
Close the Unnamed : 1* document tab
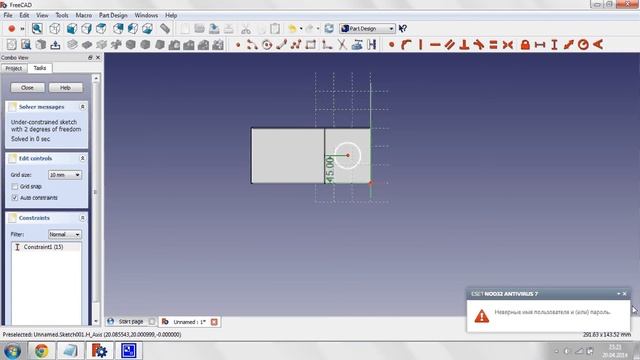point(214,322)
